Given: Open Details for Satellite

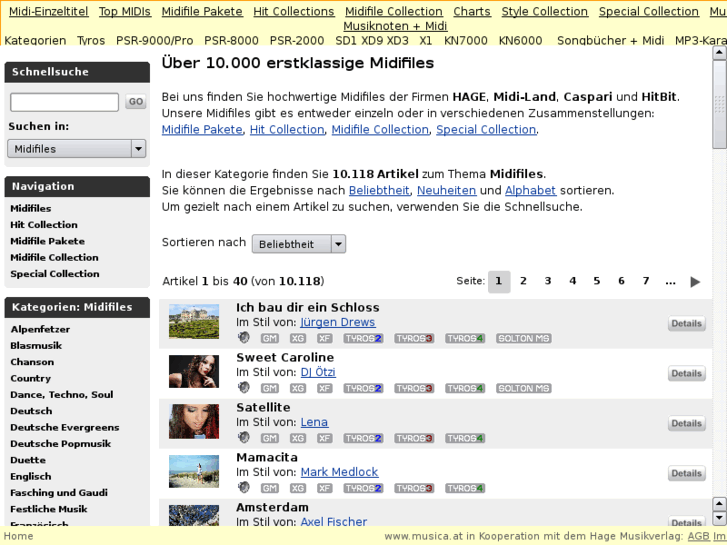Looking at the screenshot, I should [687, 423].
